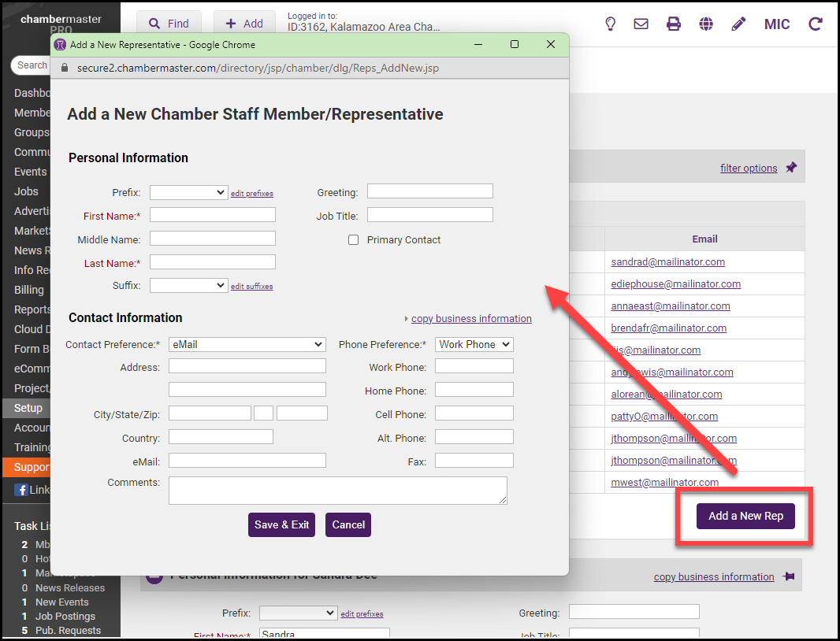Click the pin beside lower copy business information
840x641 pixels.
tap(788, 576)
